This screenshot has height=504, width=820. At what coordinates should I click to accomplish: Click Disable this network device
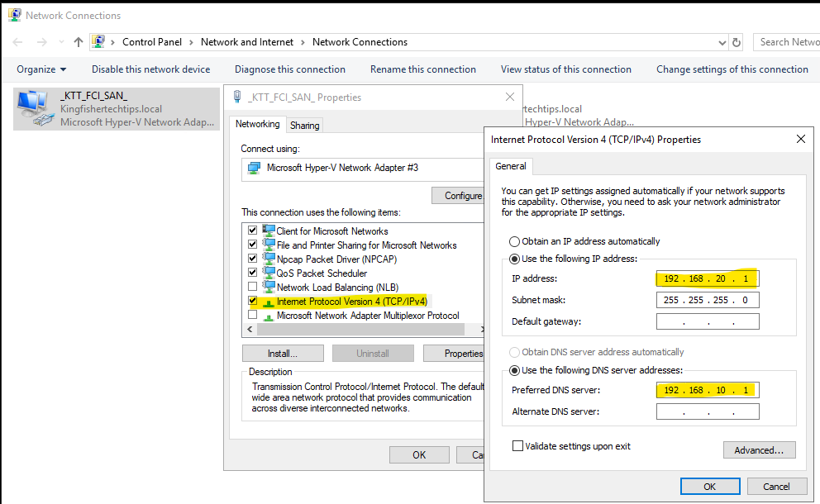[x=150, y=69]
